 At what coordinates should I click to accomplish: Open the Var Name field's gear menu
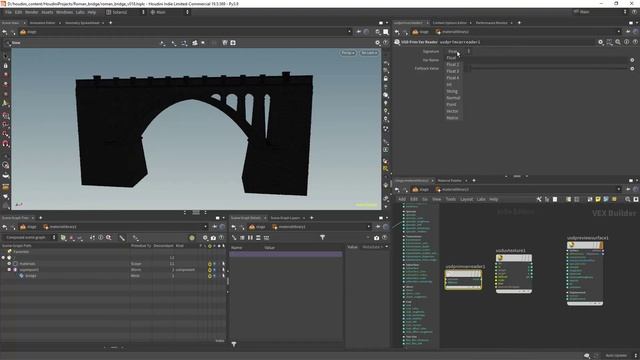coord(632,60)
